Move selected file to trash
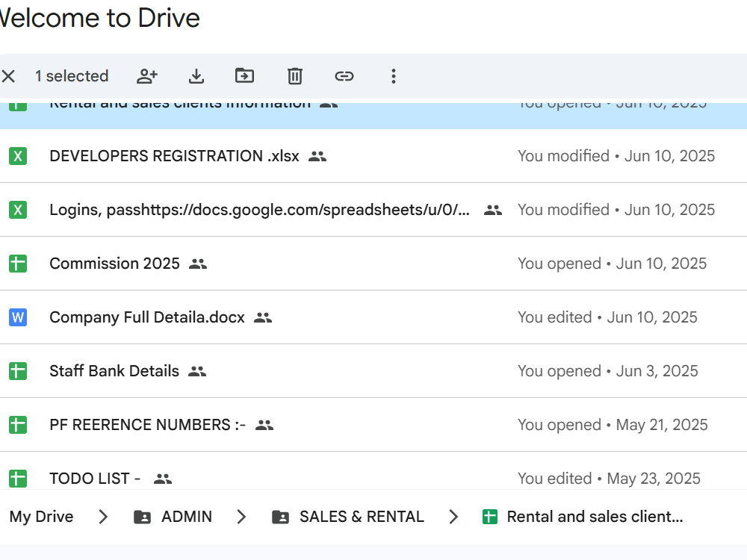The width and height of the screenshot is (747, 560). [x=295, y=76]
